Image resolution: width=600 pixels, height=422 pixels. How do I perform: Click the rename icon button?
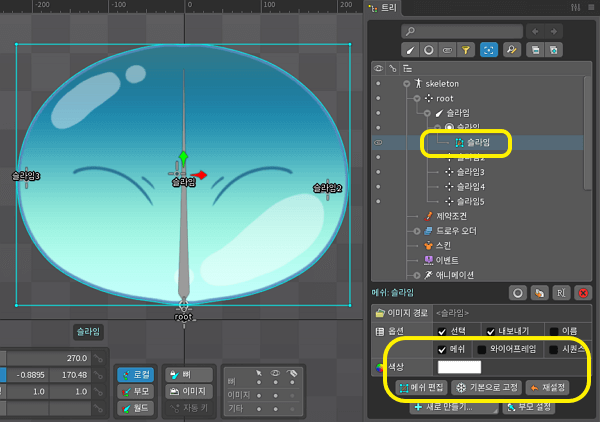coord(561,293)
